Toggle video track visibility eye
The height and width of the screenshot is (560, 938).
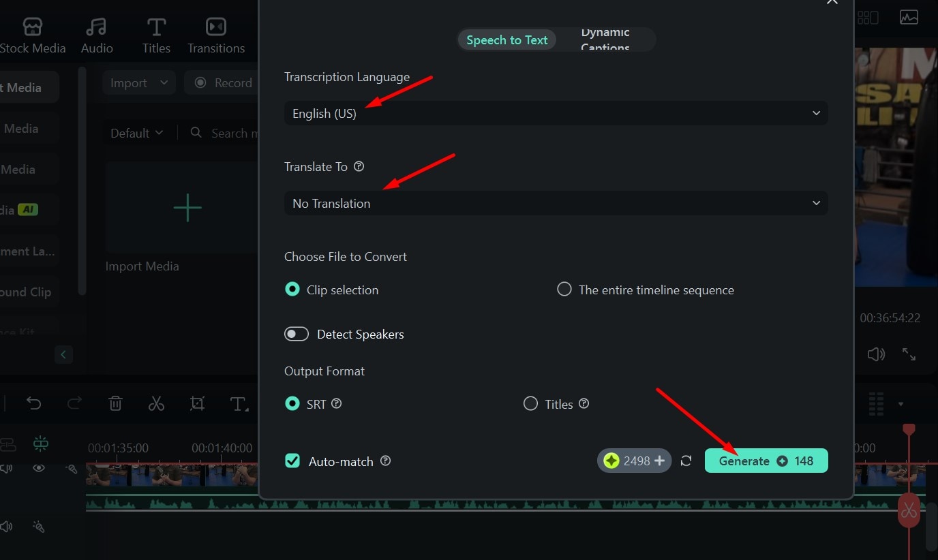[39, 469]
